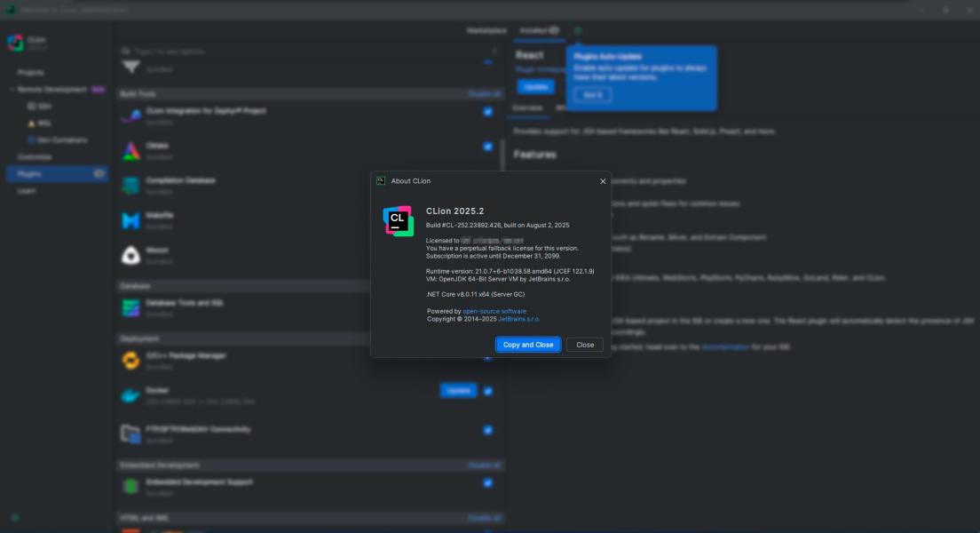The height and width of the screenshot is (533, 980).
Task: Open the search options in plugin search
Action: point(125,52)
